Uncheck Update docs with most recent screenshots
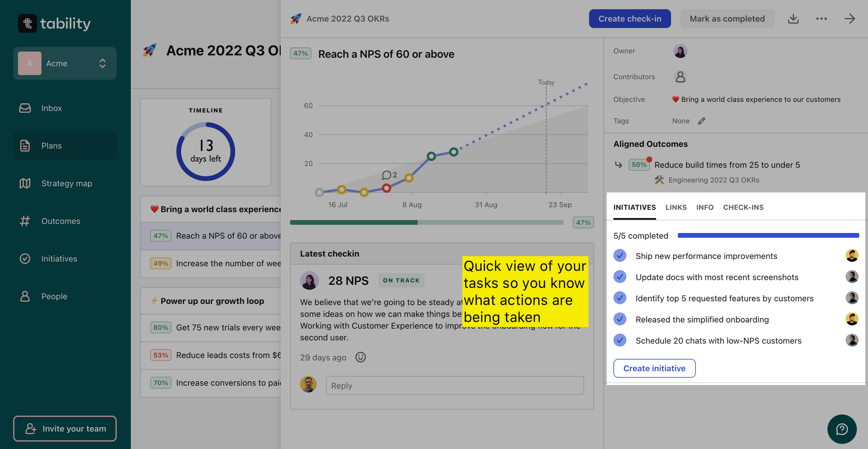868x449 pixels. point(620,277)
